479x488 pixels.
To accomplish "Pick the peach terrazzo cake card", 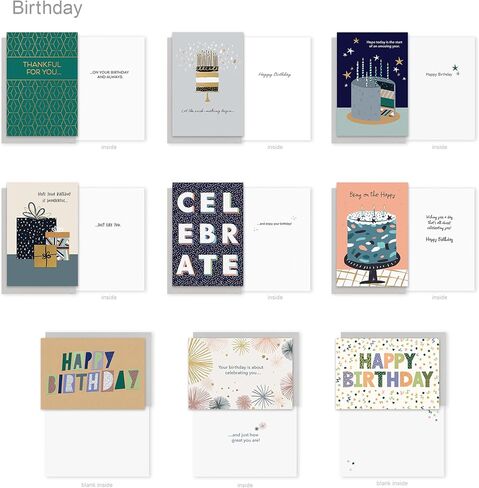I will tap(372, 235).
